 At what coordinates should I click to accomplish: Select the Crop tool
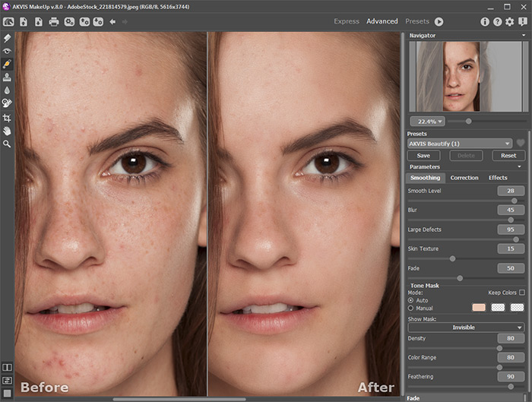[7, 118]
